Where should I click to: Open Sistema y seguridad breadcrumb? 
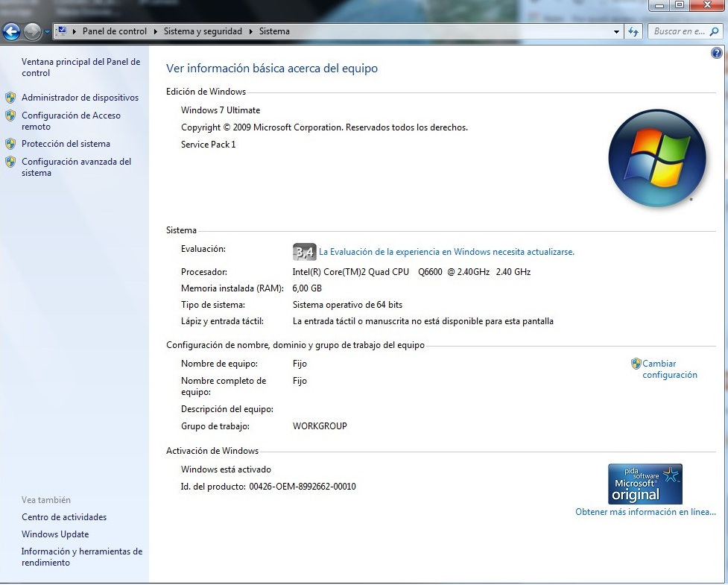203,31
